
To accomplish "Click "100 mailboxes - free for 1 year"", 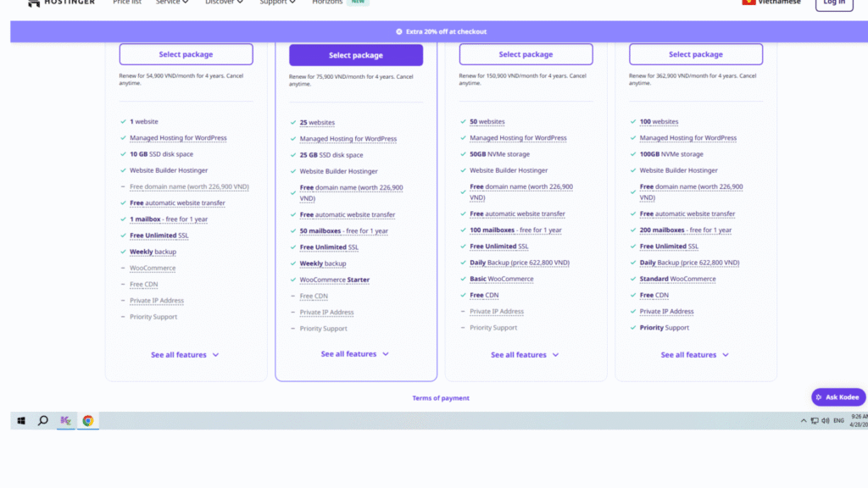I will pos(515,230).
